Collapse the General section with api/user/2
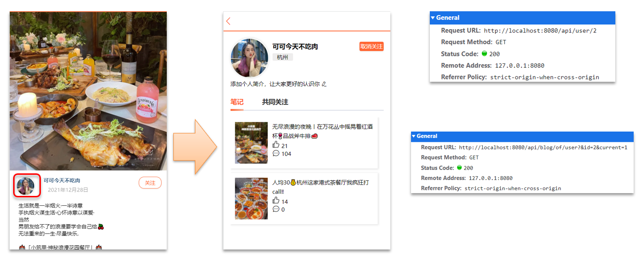The height and width of the screenshot is (257, 644). pos(433,18)
